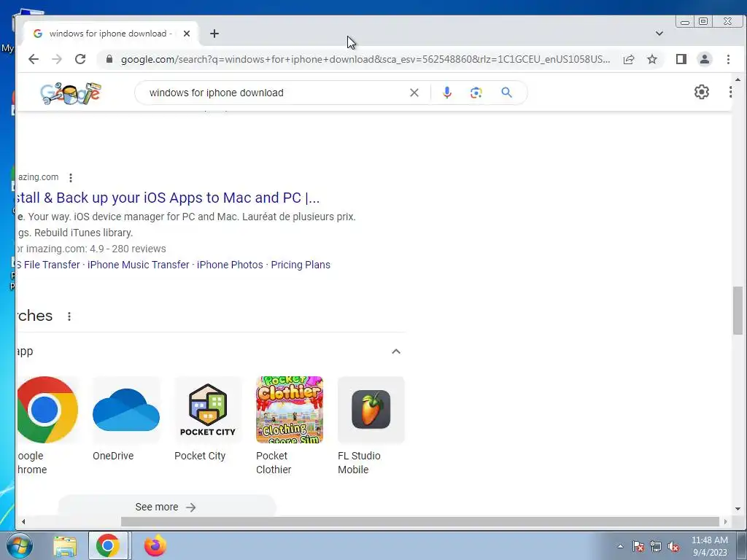This screenshot has width=747, height=560.
Task: Open a new browser tab
Action: point(214,34)
